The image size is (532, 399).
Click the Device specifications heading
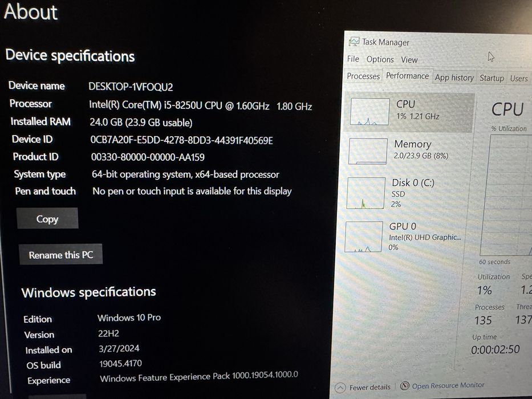click(x=70, y=56)
